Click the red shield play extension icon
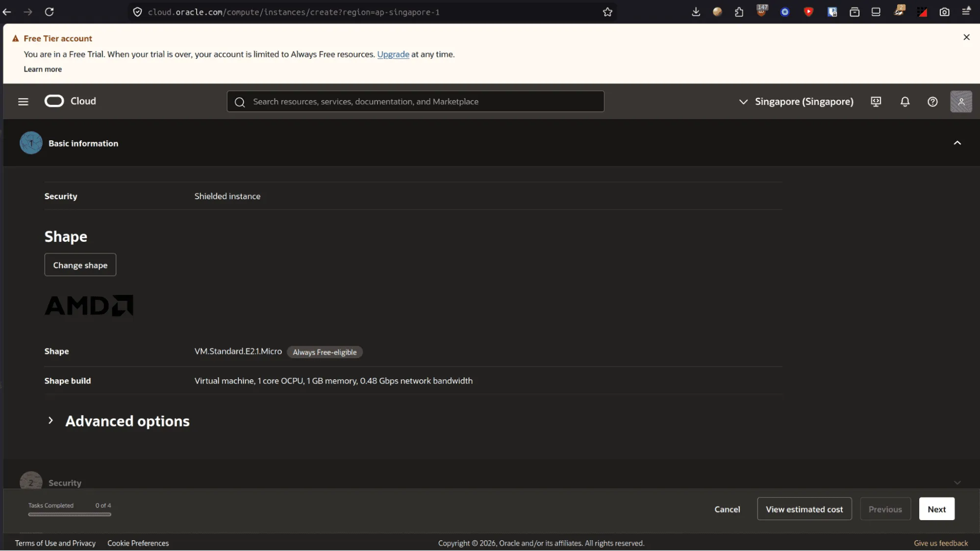This screenshot has width=980, height=551. click(809, 12)
